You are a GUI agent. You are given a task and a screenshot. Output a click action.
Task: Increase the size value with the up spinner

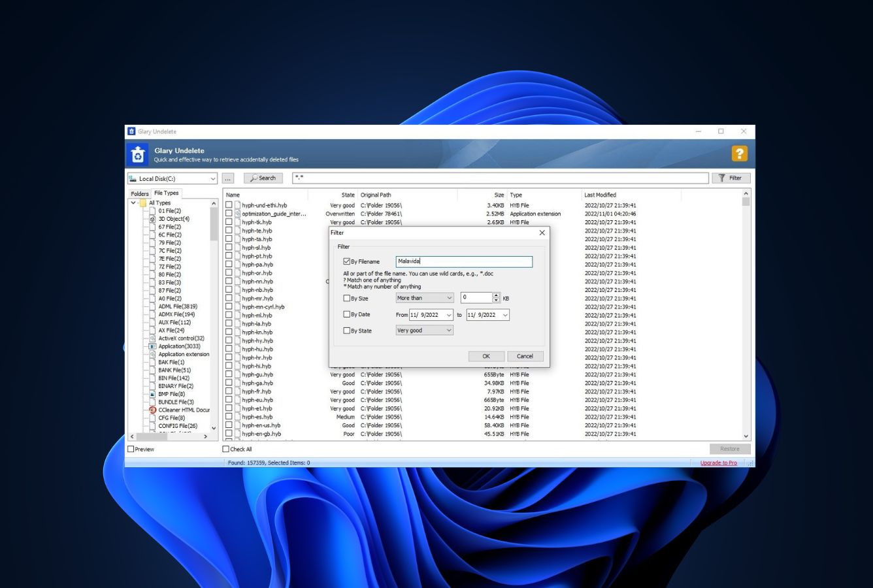tap(497, 295)
